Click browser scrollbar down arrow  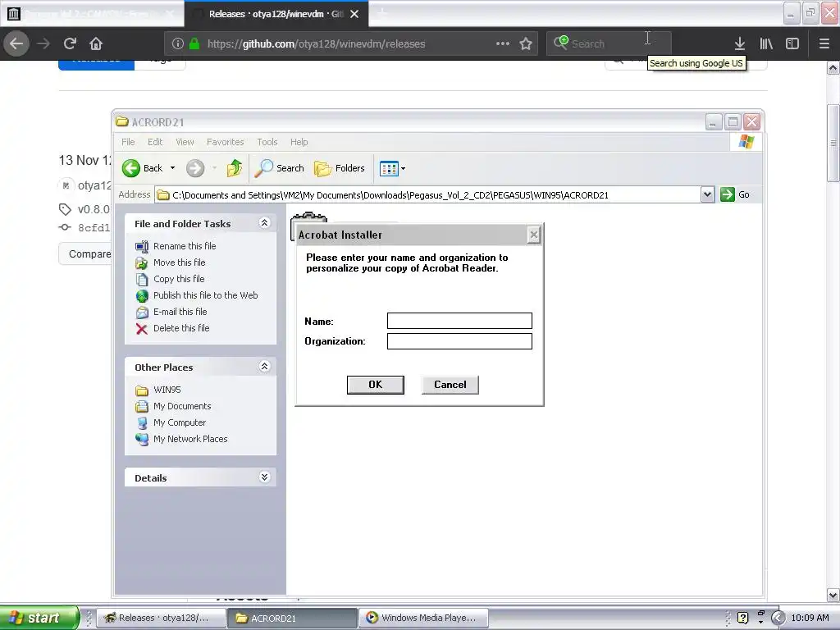tap(833, 595)
